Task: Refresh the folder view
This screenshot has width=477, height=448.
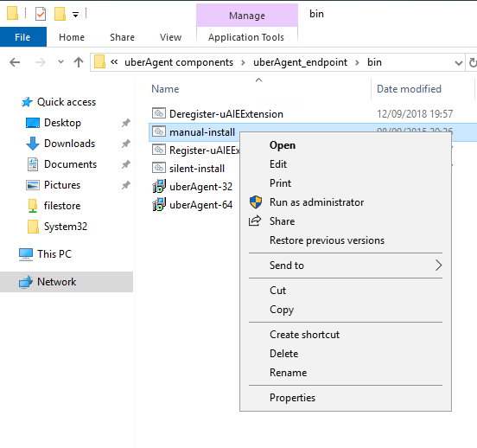Action: tap(472, 63)
